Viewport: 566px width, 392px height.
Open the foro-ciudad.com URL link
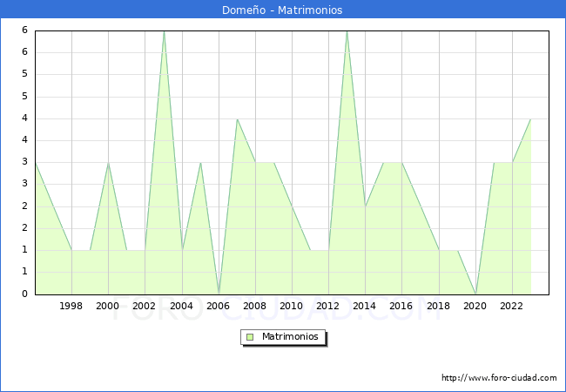(499, 378)
